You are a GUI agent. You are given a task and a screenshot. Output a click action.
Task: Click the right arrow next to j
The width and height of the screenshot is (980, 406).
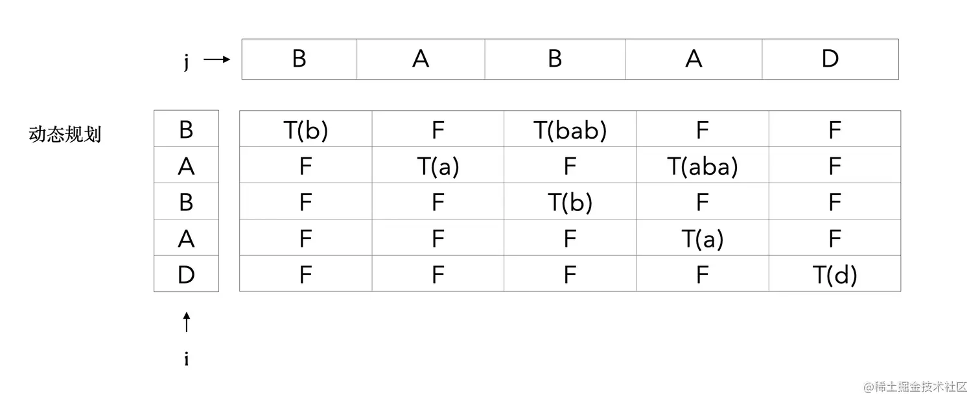[x=217, y=60]
